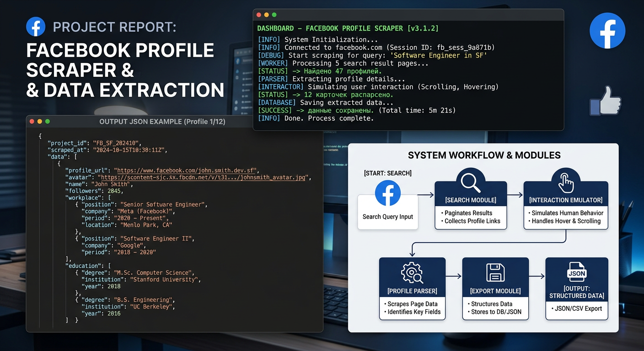The image size is (644, 351).
Task: Click the floppy disk icon of Export Module
Action: click(x=495, y=273)
